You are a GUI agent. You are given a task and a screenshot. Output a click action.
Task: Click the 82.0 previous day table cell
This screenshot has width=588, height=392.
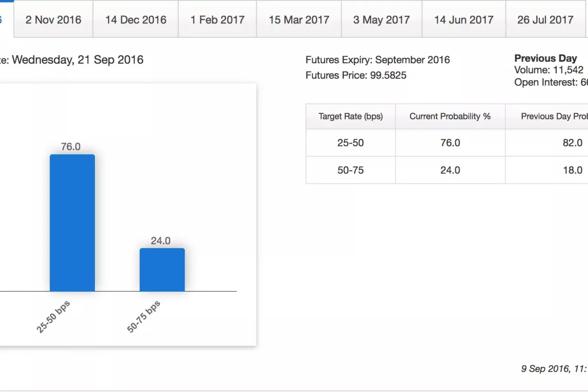point(572,143)
